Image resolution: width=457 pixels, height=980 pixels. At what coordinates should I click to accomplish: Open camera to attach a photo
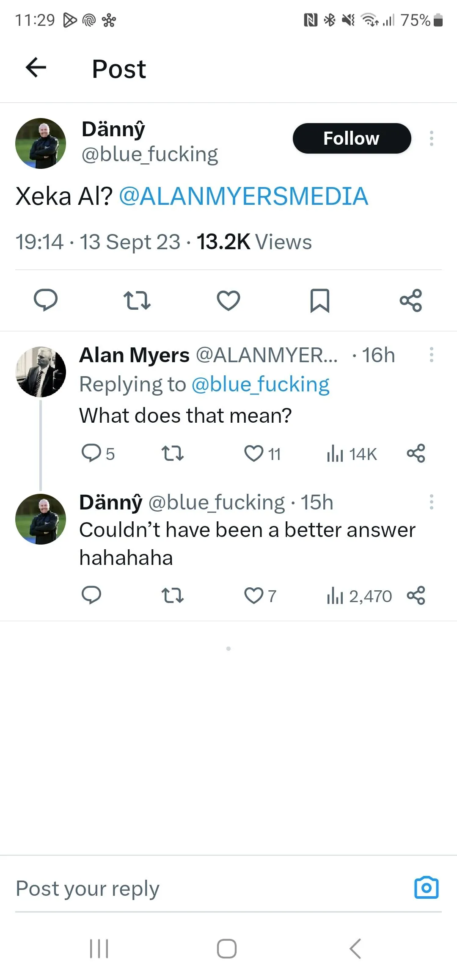coord(426,887)
